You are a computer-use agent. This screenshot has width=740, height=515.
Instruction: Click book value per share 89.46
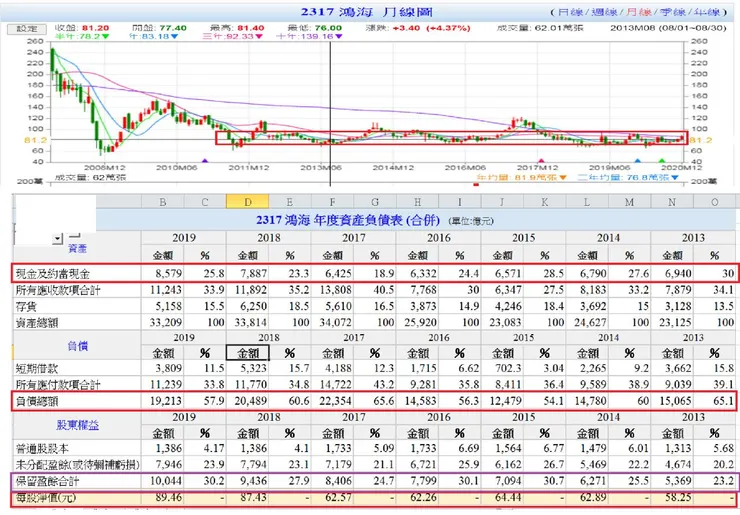(168, 498)
